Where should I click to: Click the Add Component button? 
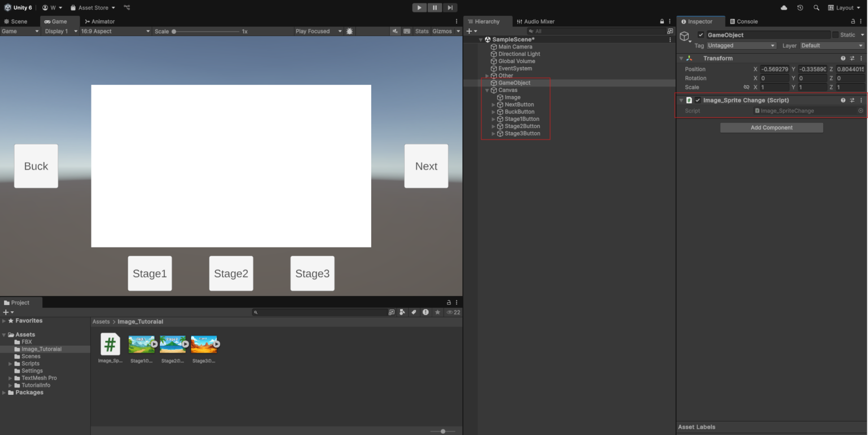(771, 127)
